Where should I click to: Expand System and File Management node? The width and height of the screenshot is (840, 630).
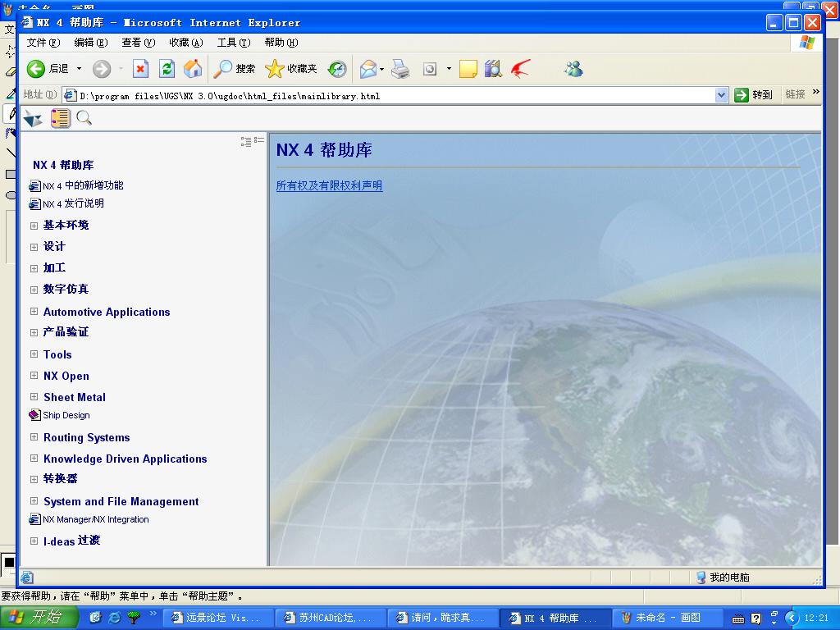tap(34, 501)
